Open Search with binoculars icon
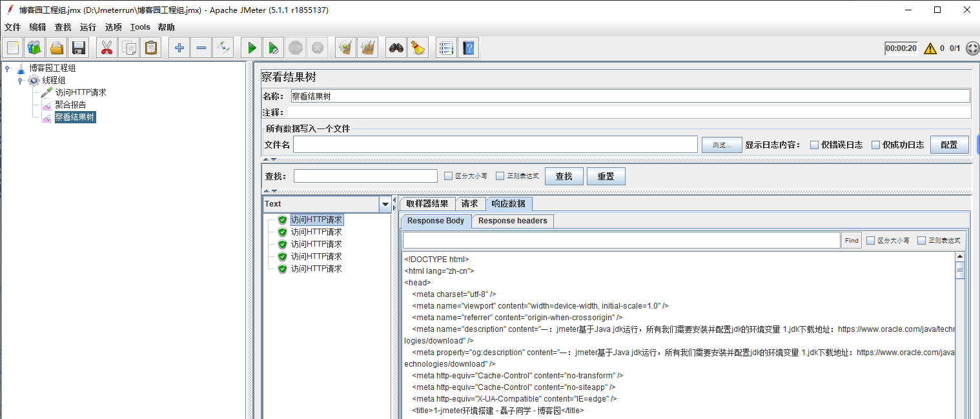Viewport: 980px width, 419px height. pyautogui.click(x=396, y=48)
